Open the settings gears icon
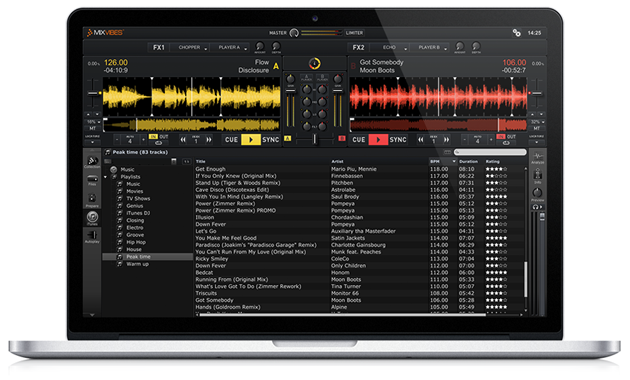 pyautogui.click(x=517, y=33)
